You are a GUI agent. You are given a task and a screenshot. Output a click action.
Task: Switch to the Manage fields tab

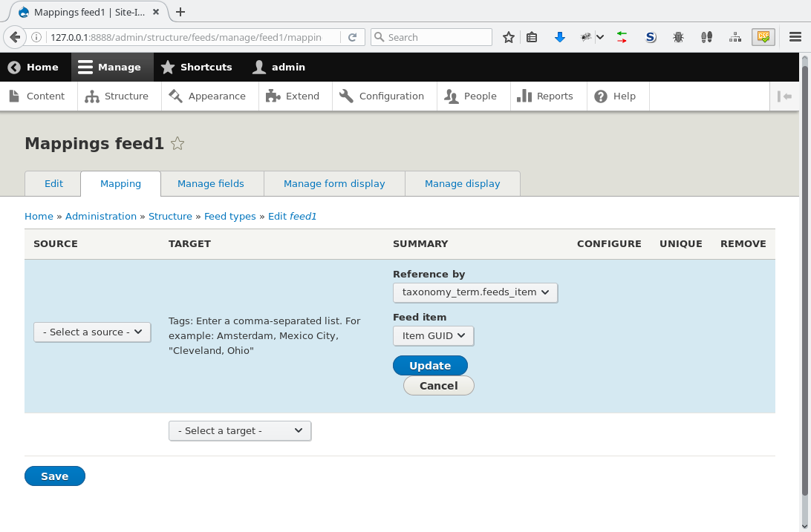click(x=212, y=183)
